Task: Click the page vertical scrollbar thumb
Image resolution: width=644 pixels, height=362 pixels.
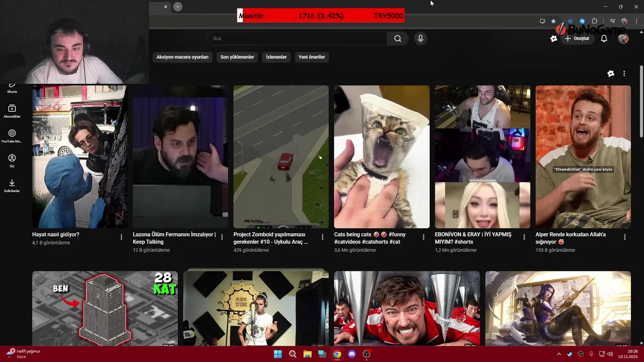Action: point(641,101)
